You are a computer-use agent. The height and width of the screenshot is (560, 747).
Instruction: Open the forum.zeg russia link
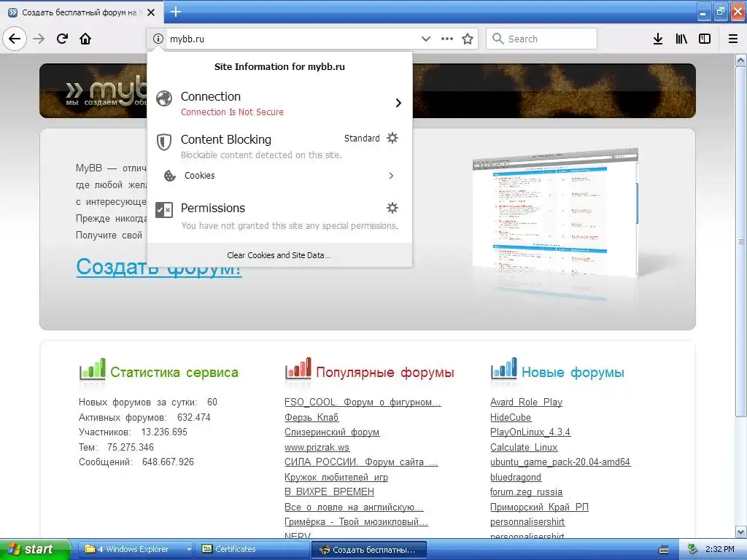coord(527,492)
